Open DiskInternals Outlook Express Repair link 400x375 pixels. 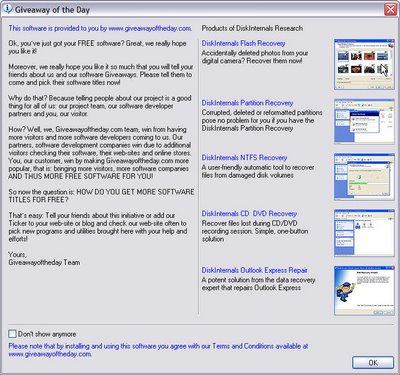pos(254,270)
